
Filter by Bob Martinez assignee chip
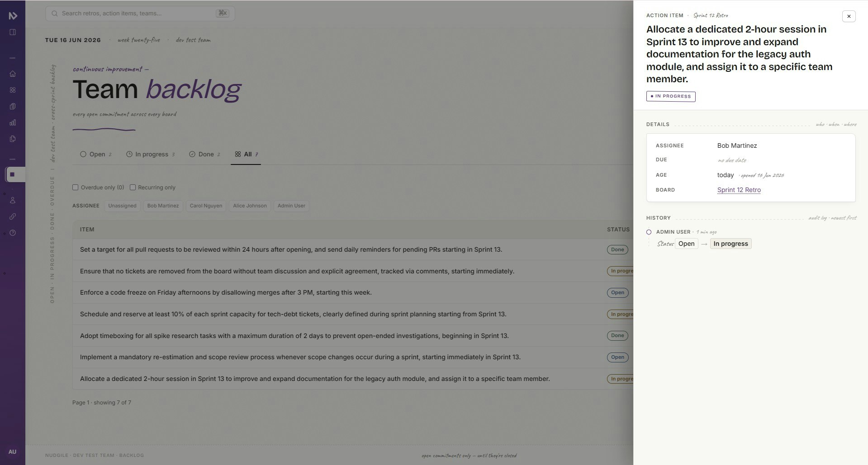pos(163,206)
